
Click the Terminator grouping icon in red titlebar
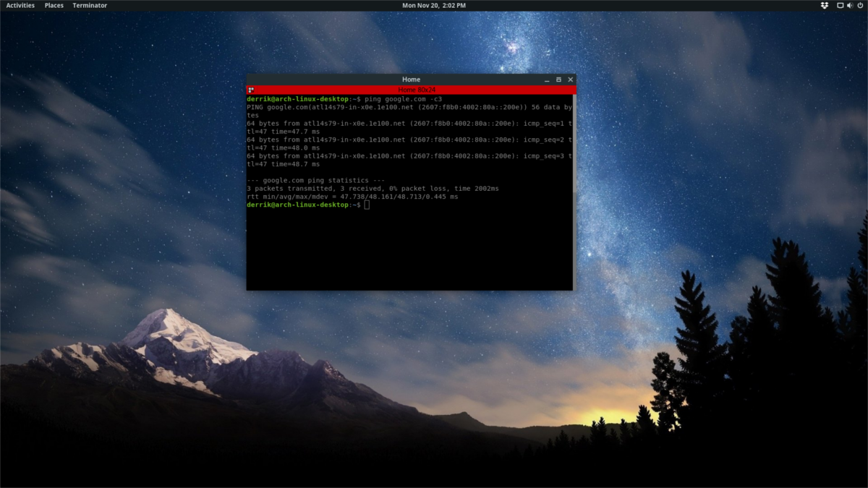pos(251,90)
